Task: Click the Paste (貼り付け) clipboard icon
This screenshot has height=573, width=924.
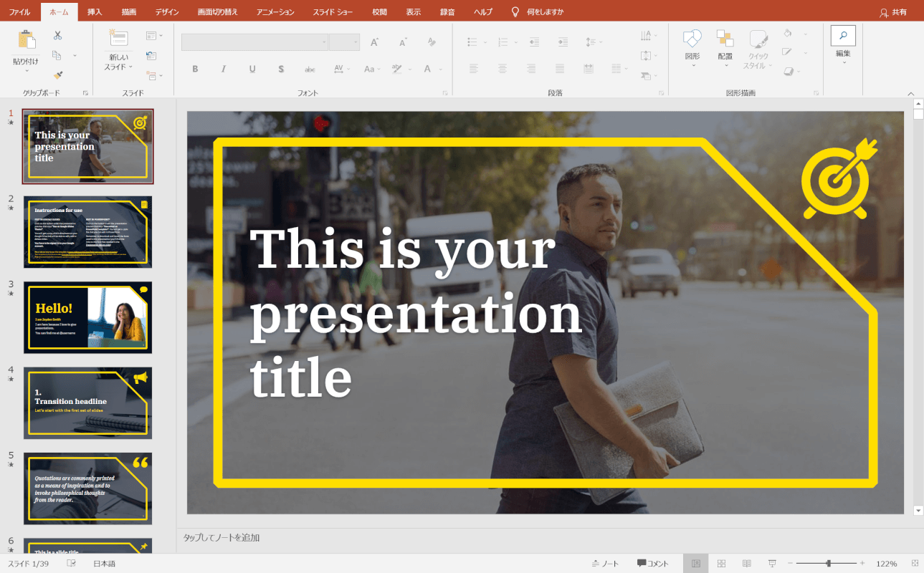Action: 27,41
